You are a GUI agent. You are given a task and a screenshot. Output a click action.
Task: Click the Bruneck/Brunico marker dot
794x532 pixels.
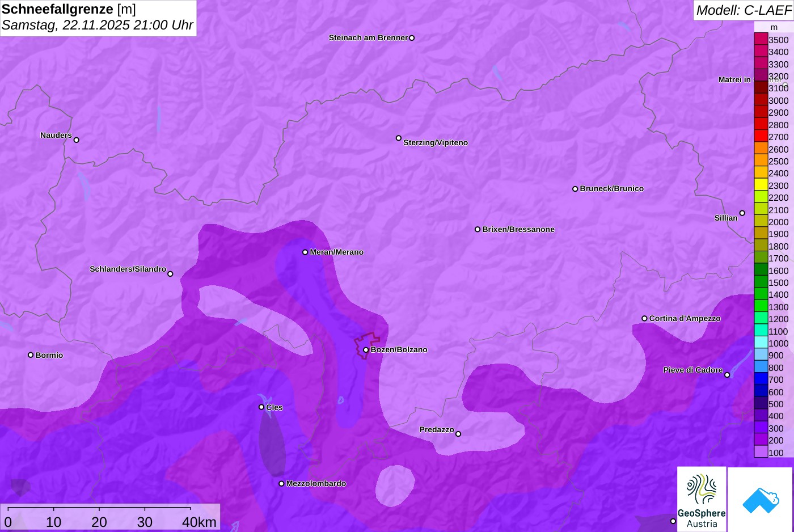coord(575,189)
